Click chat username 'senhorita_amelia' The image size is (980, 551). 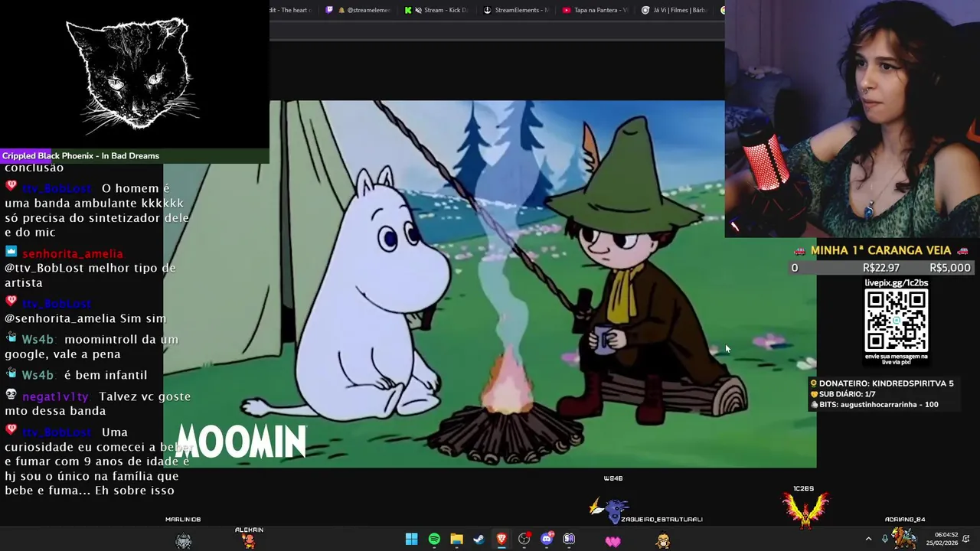pos(72,253)
